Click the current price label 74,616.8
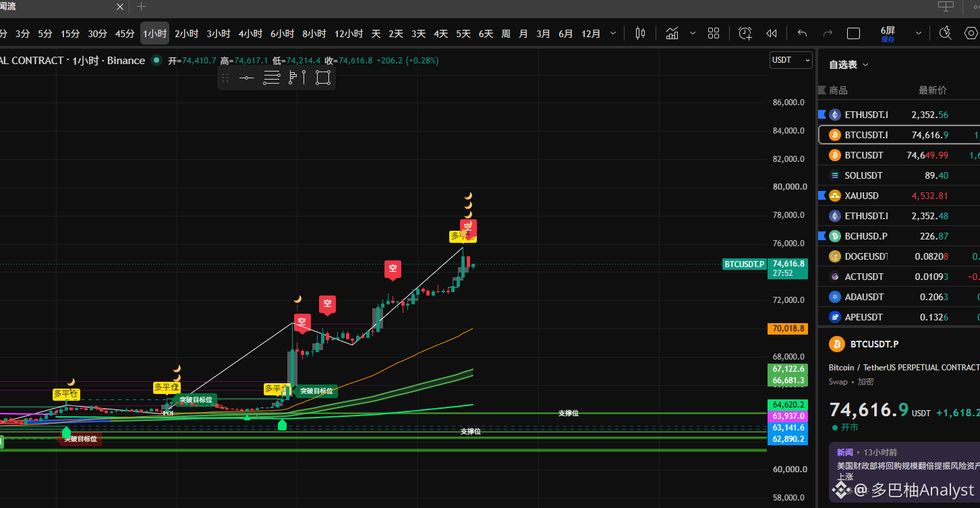 (789, 268)
